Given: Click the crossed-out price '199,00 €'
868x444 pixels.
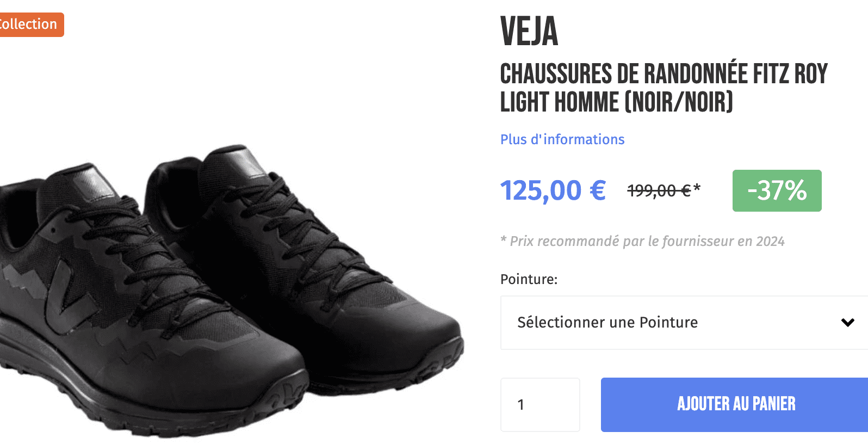Looking at the screenshot, I should click(659, 190).
